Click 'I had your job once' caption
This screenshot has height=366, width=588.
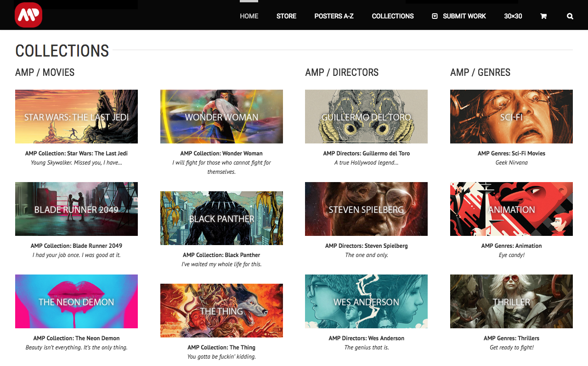point(76,255)
